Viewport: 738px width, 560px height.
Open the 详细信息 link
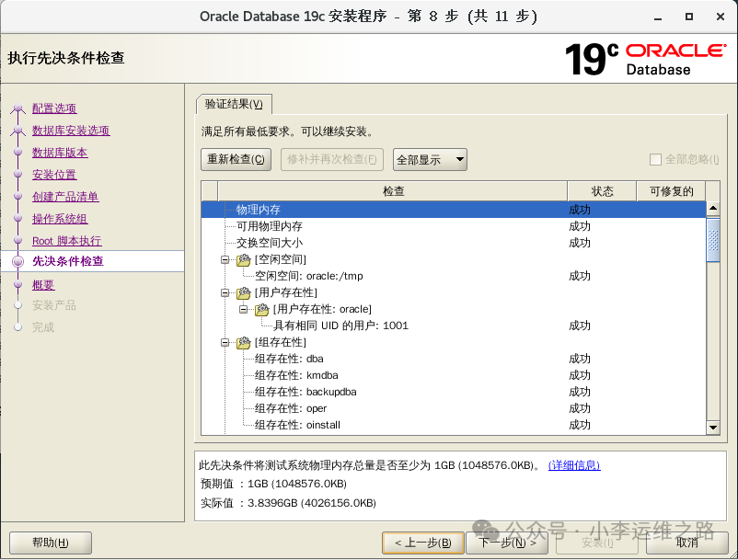click(574, 465)
